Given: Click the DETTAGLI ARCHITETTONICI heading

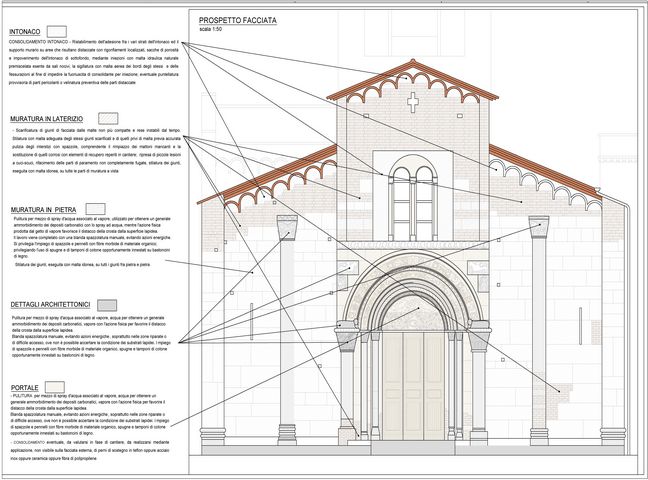Looking at the screenshot, I should pyautogui.click(x=50, y=304).
